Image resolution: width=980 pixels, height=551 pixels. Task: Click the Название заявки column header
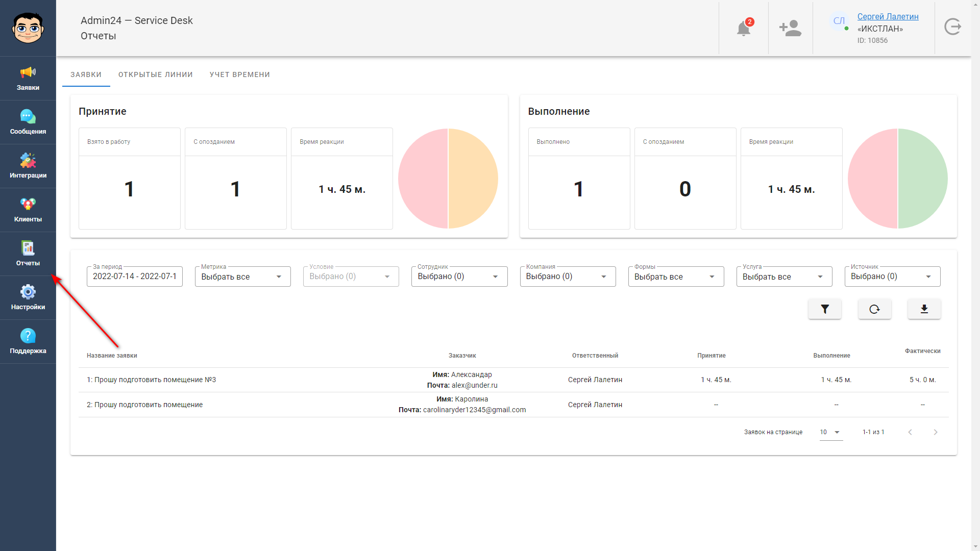112,356
